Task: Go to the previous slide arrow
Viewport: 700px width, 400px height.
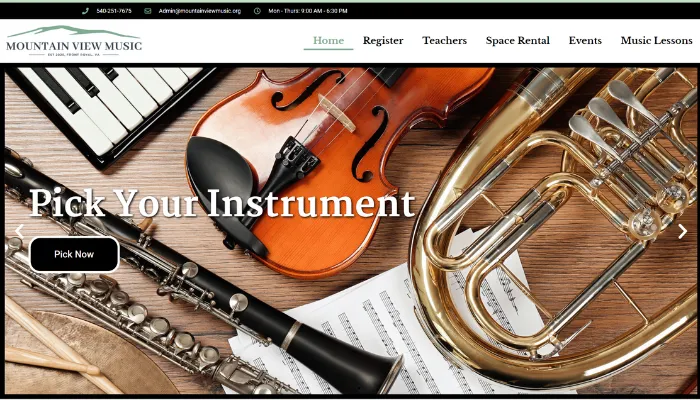Action: tap(19, 231)
